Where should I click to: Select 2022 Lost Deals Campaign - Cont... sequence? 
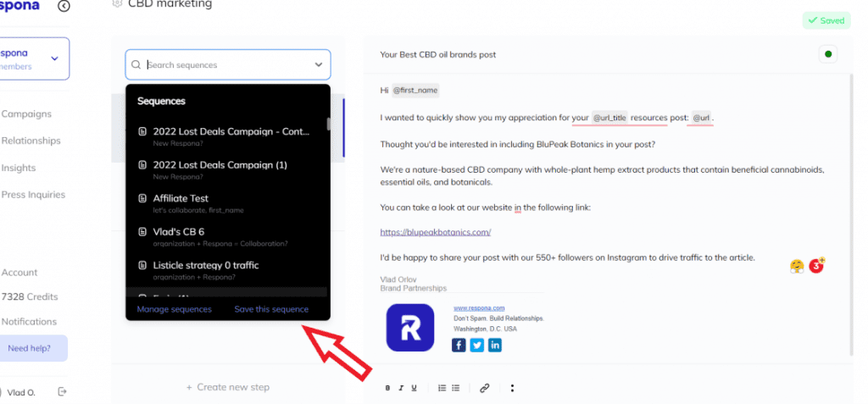[227, 136]
